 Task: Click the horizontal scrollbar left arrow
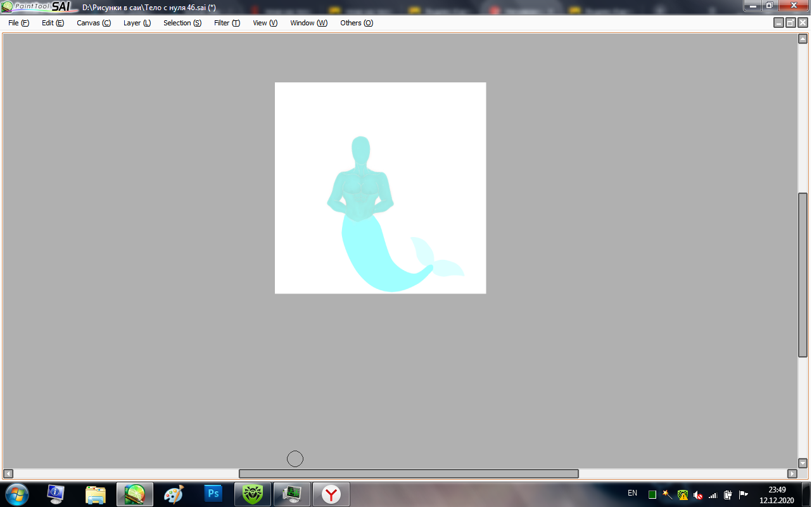click(8, 473)
